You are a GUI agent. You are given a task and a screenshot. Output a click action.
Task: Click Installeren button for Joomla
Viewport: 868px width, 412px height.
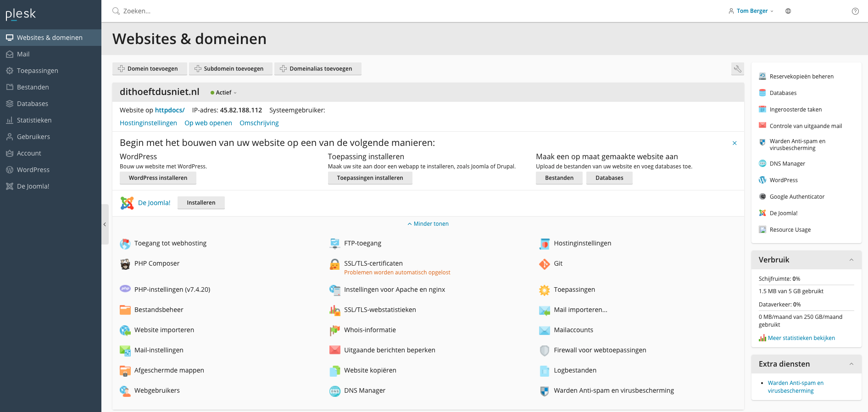pos(201,203)
